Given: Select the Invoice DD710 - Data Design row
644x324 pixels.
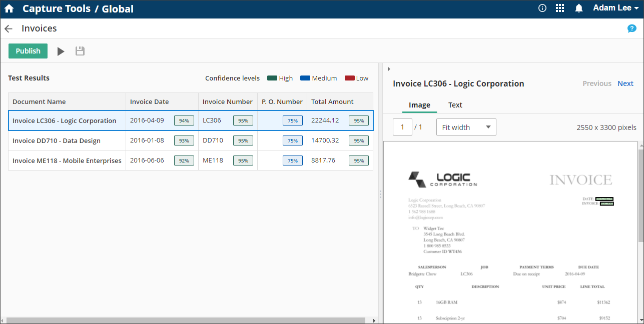Looking at the screenshot, I should point(67,140).
